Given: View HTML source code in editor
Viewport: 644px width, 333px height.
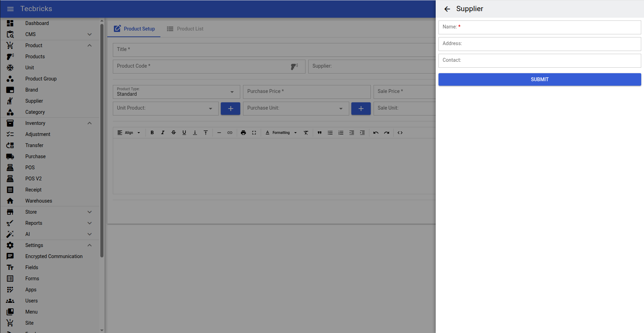Looking at the screenshot, I should coord(400,133).
